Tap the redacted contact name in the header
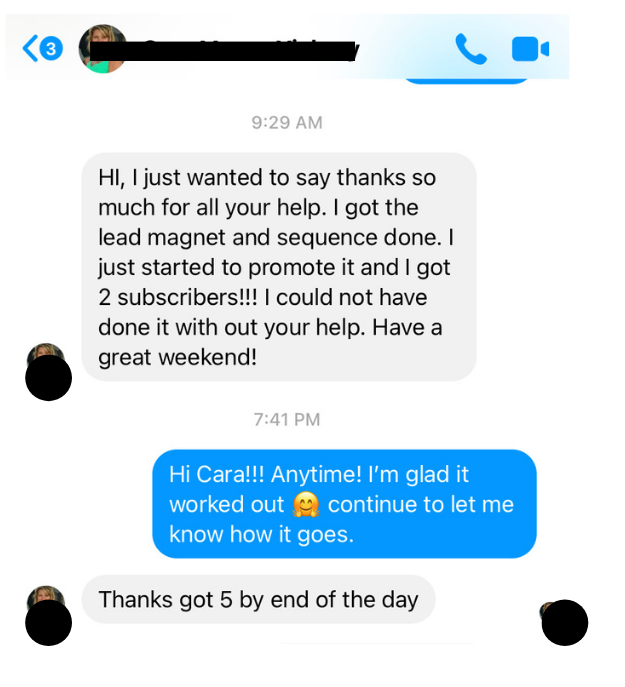Screen dimensions: 625x687 pyautogui.click(x=224, y=51)
